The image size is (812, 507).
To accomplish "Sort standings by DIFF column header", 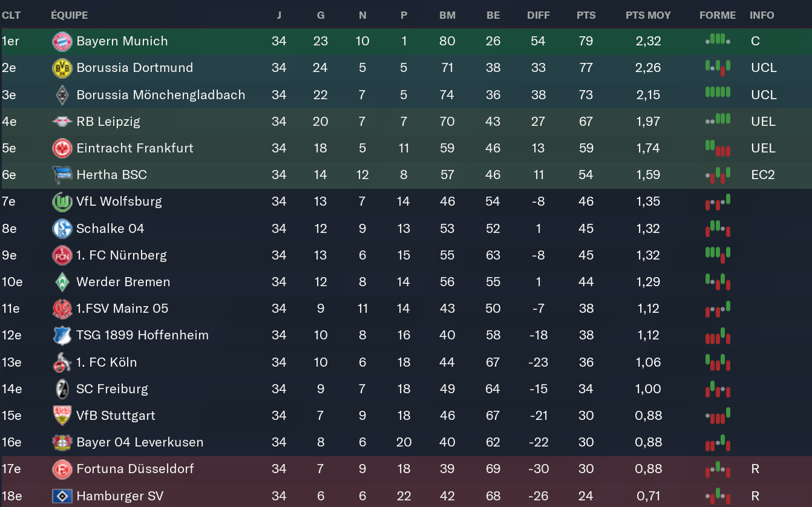I will tap(538, 15).
